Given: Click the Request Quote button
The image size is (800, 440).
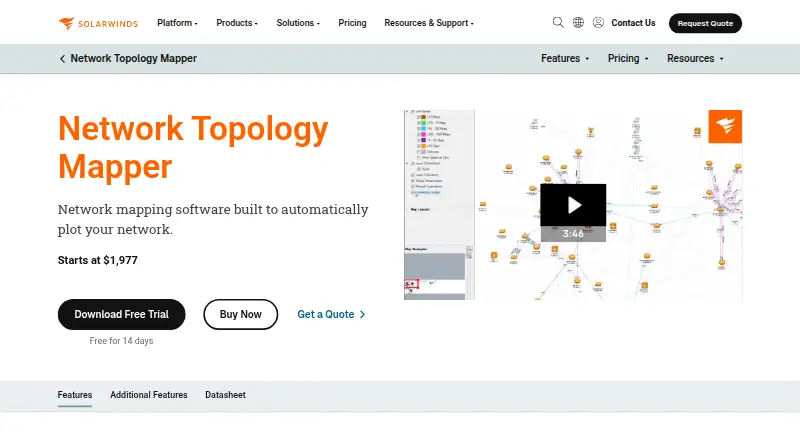Looking at the screenshot, I should pyautogui.click(x=705, y=23).
